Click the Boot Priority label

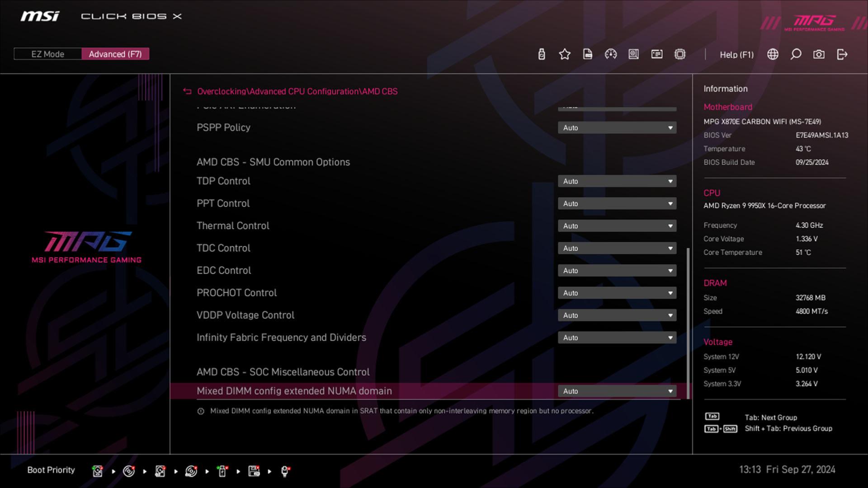pyautogui.click(x=51, y=470)
